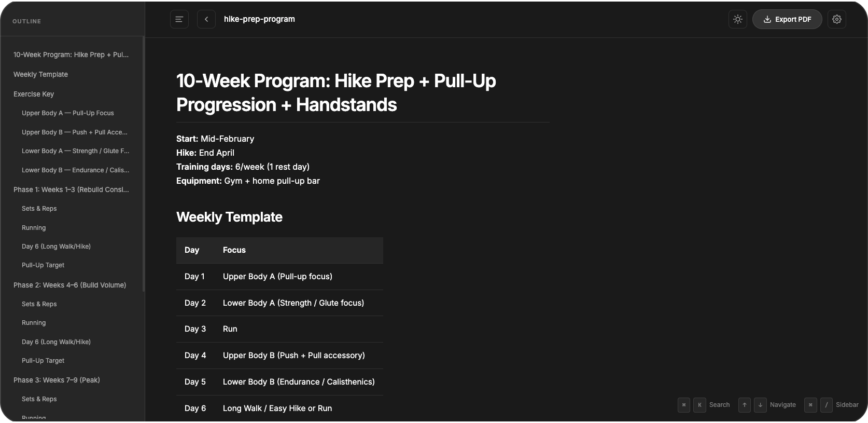
Task: Click the Export PDF button
Action: click(787, 19)
